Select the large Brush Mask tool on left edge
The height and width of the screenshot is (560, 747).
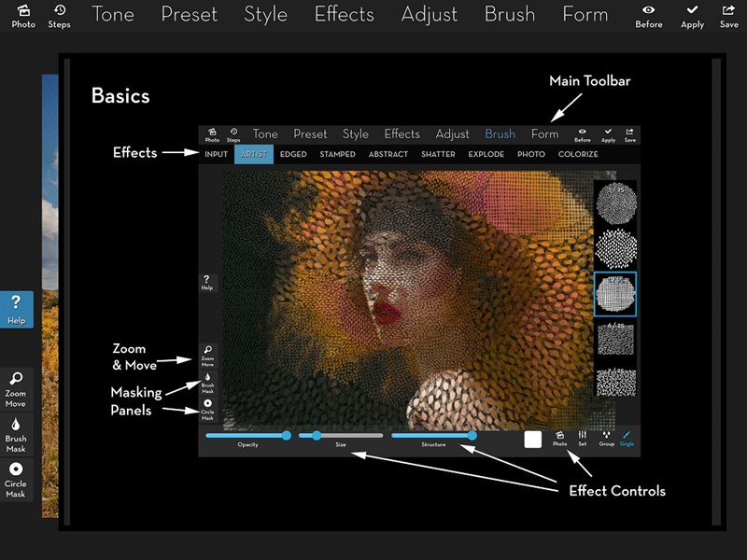tap(16, 435)
